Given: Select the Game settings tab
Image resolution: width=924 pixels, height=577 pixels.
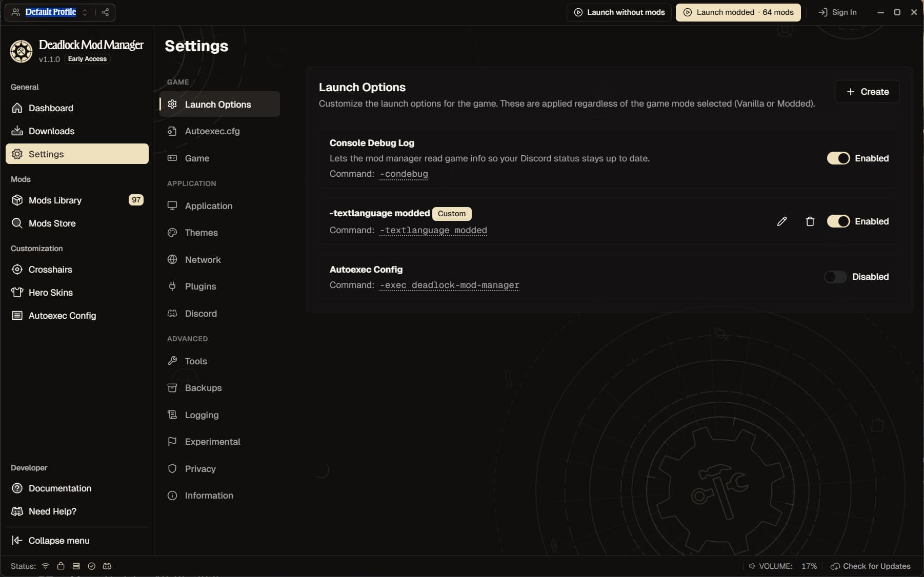Looking at the screenshot, I should [219, 158].
